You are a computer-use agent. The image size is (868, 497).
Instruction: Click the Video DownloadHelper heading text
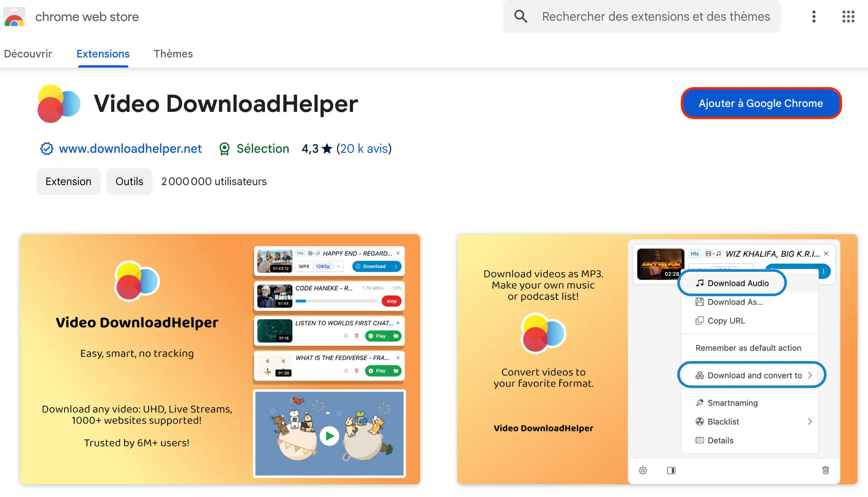click(x=226, y=104)
